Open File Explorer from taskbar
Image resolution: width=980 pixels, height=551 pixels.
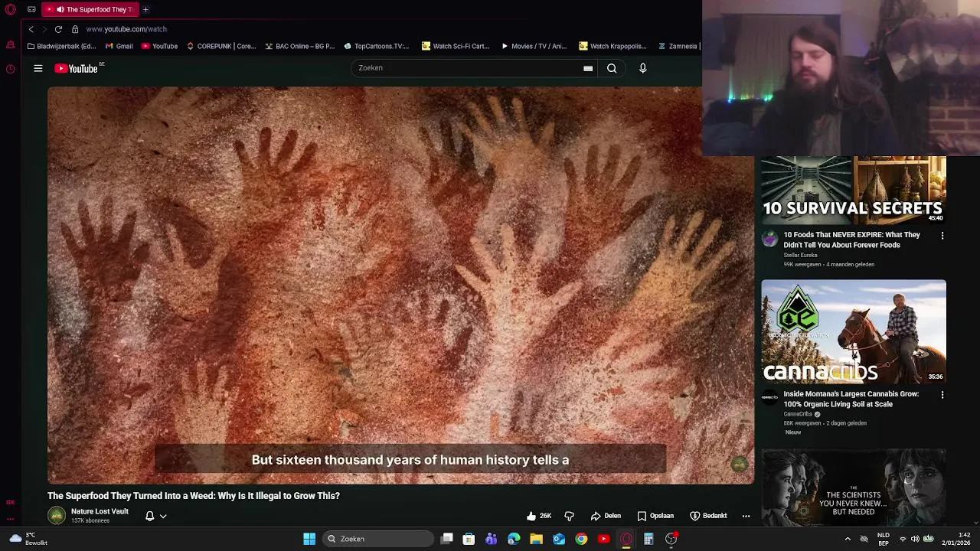(536, 539)
